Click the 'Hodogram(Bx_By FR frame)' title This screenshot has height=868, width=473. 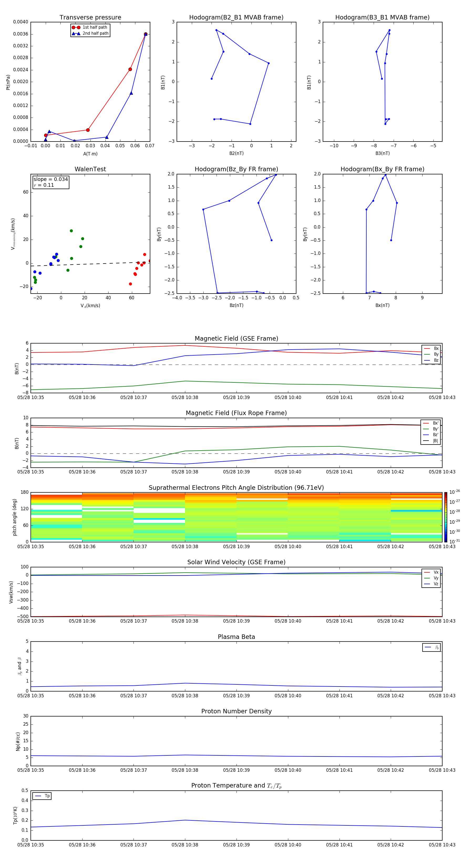(382, 169)
